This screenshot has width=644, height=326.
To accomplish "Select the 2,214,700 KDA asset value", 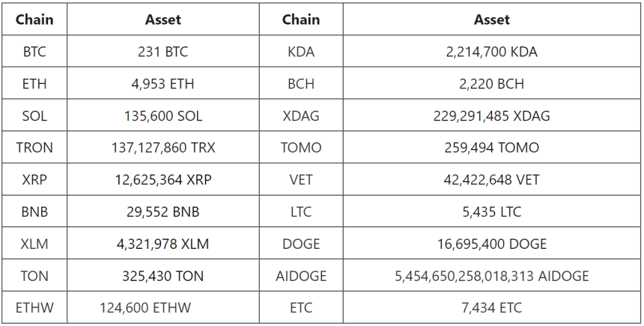I will click(x=491, y=52).
